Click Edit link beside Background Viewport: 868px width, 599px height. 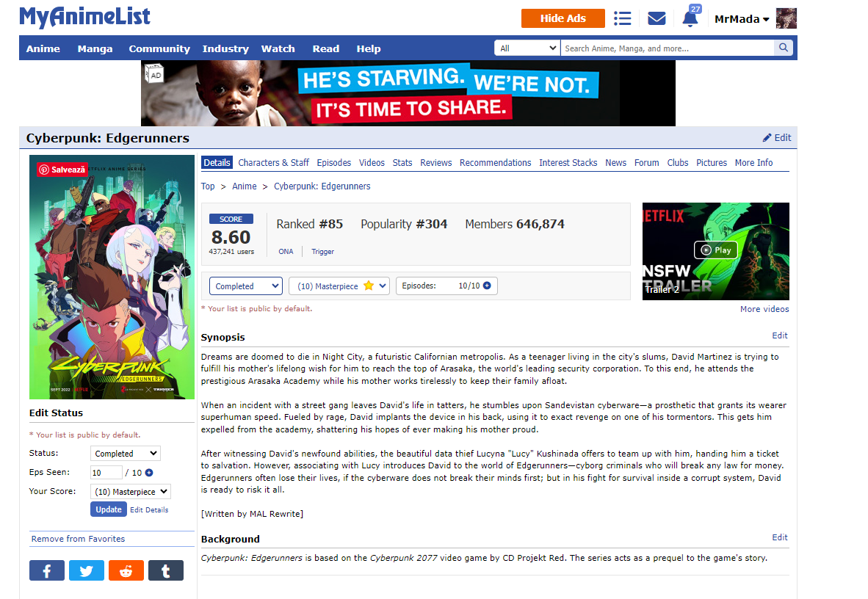779,537
